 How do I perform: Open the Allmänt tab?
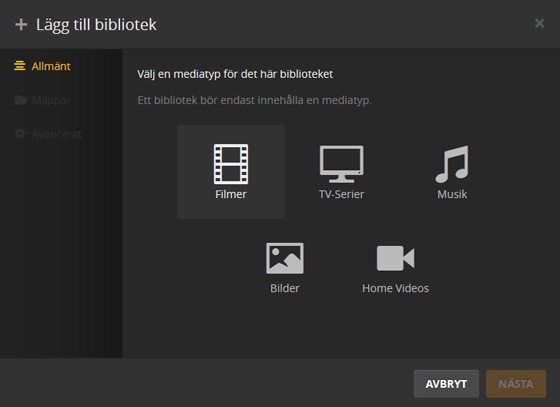click(42, 66)
